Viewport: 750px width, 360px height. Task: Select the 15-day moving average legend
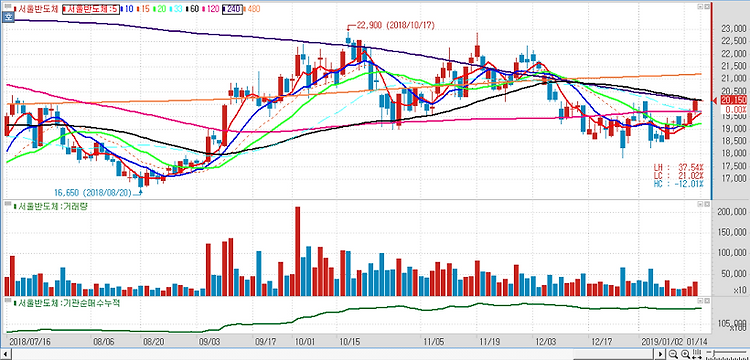[x=143, y=9]
